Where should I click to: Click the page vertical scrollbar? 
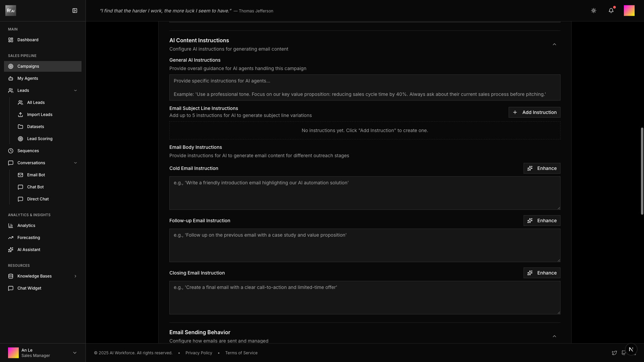pos(642,171)
